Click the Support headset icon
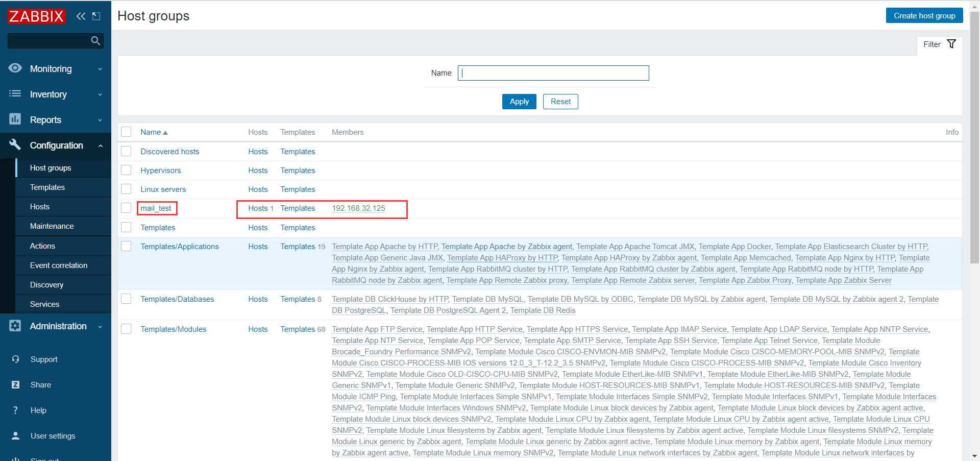Viewport: 980px width, 461px height. click(16, 359)
